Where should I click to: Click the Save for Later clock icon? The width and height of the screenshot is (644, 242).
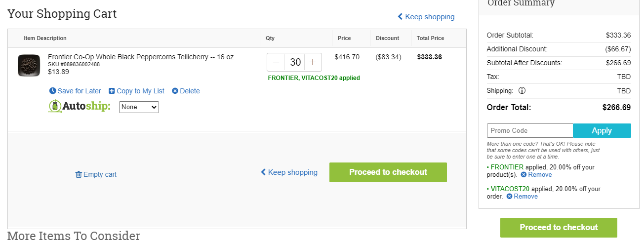pos(53,91)
